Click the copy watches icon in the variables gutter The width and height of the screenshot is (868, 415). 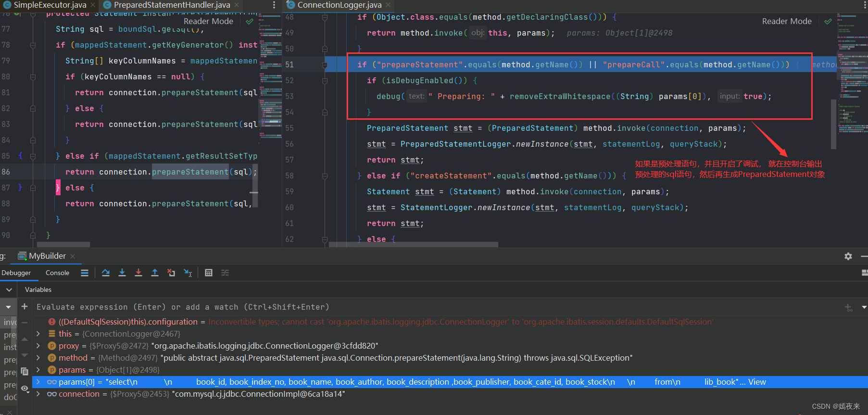25,371
